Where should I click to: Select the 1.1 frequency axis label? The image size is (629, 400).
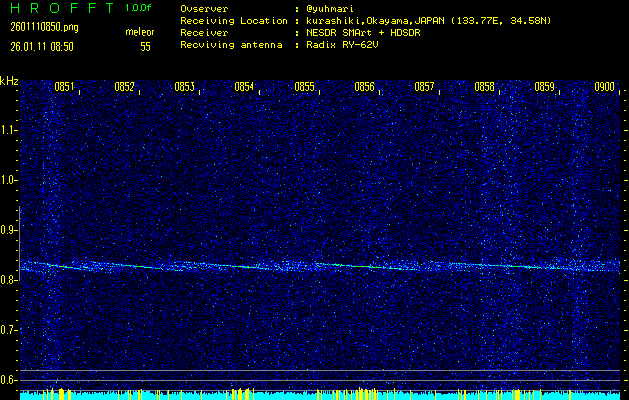9,130
